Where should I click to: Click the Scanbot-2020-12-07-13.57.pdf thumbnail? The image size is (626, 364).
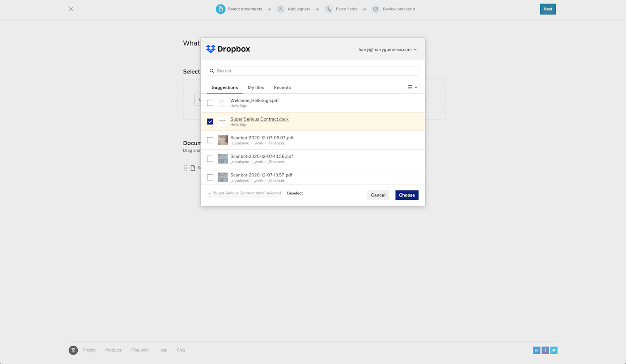223,178
